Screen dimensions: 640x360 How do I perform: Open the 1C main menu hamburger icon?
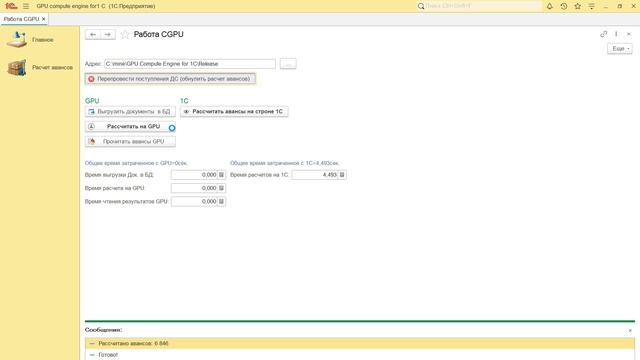point(26,6)
